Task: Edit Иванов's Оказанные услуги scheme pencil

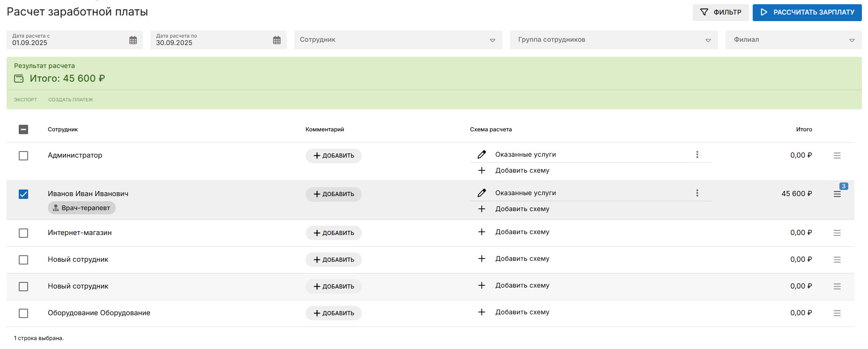Action: (481, 193)
